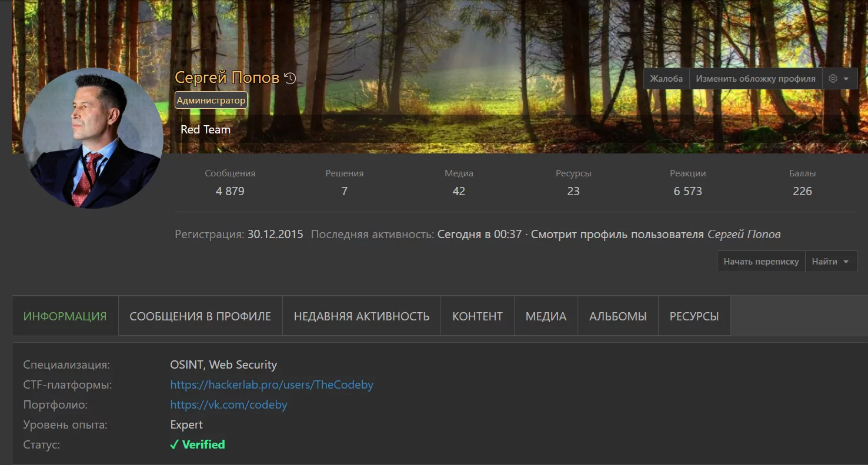Click the Администратор badge
This screenshot has height=465, width=868.
tap(211, 99)
